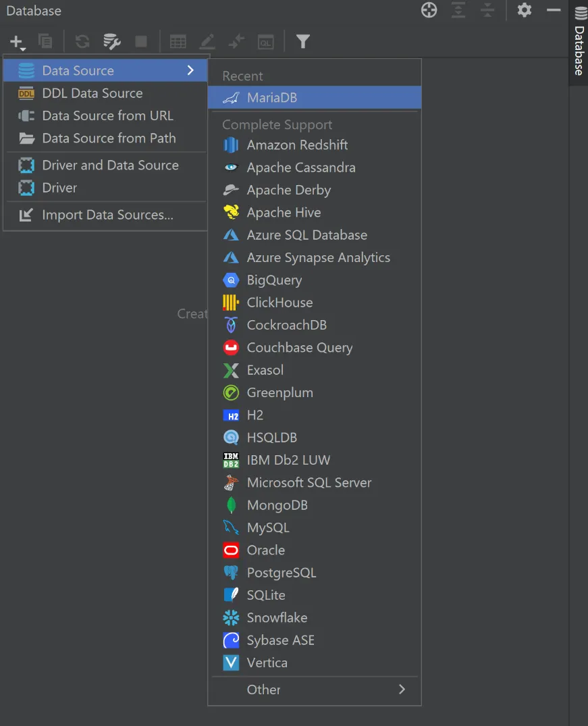Open Data Source Properties via wrench icon

pyautogui.click(x=112, y=41)
